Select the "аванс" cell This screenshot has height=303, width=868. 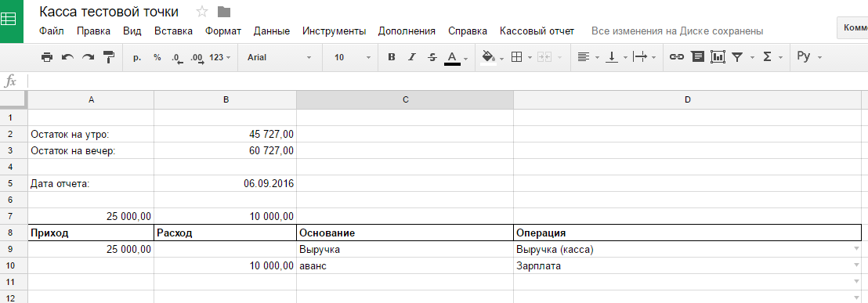pos(405,266)
